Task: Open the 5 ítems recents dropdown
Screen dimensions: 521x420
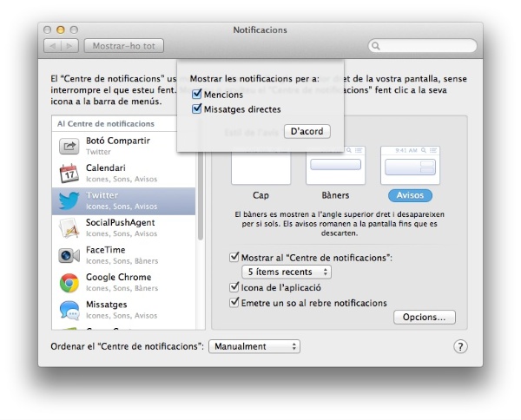Action: coord(287,272)
